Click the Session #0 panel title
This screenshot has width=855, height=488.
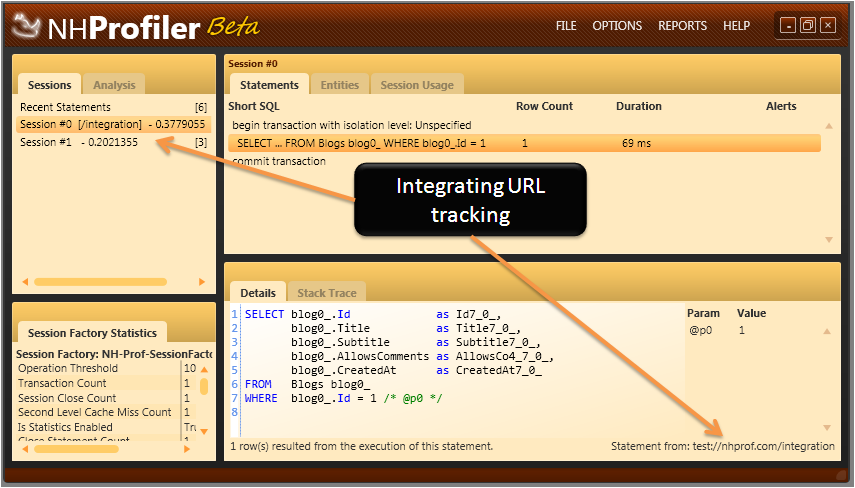[x=252, y=63]
